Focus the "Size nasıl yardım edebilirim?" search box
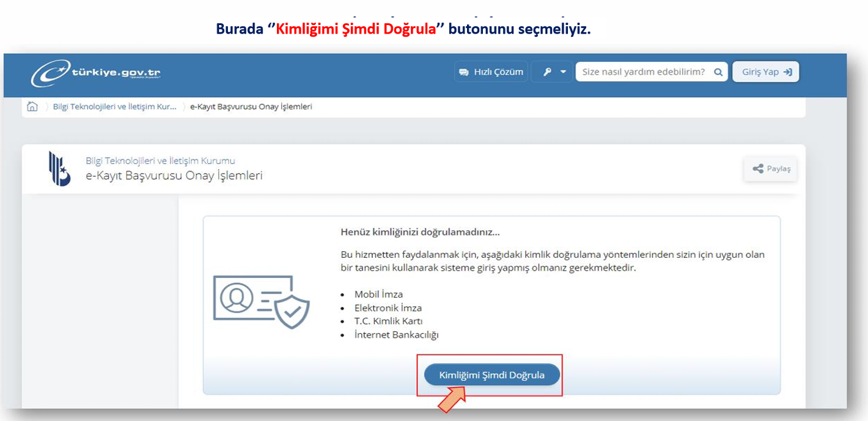The height and width of the screenshot is (421, 868). pos(643,72)
